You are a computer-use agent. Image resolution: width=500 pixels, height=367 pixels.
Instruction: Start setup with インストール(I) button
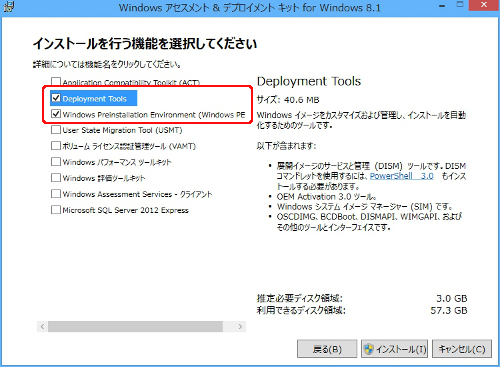[x=395, y=349]
